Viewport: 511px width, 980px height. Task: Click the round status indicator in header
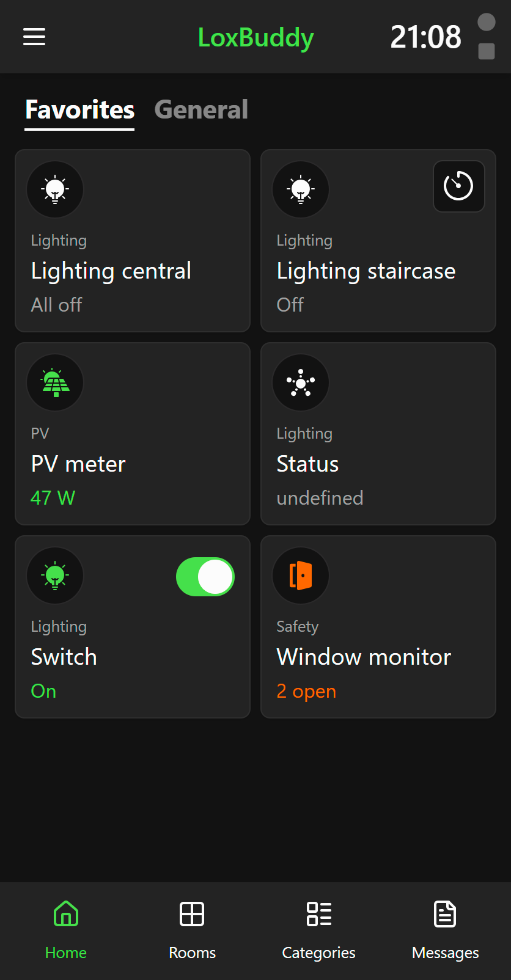pos(487,22)
